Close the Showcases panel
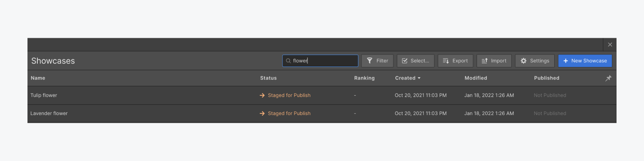Screen dimensions: 644x161 coord(610,45)
